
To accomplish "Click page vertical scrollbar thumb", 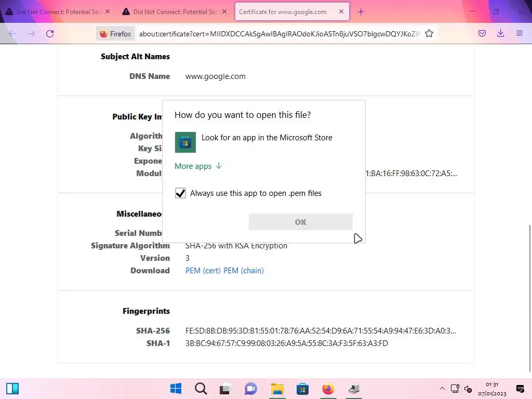I will coord(529,298).
